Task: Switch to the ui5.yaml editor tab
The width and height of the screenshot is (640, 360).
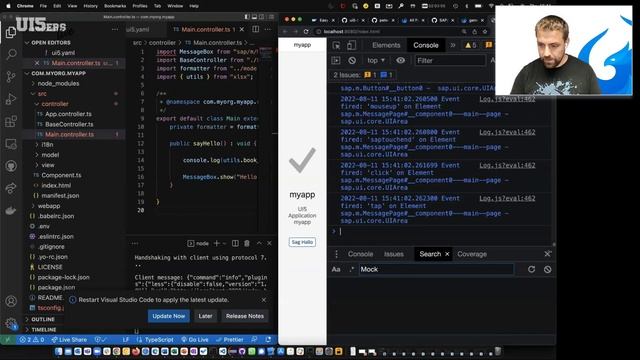Action: pyautogui.click(x=138, y=29)
